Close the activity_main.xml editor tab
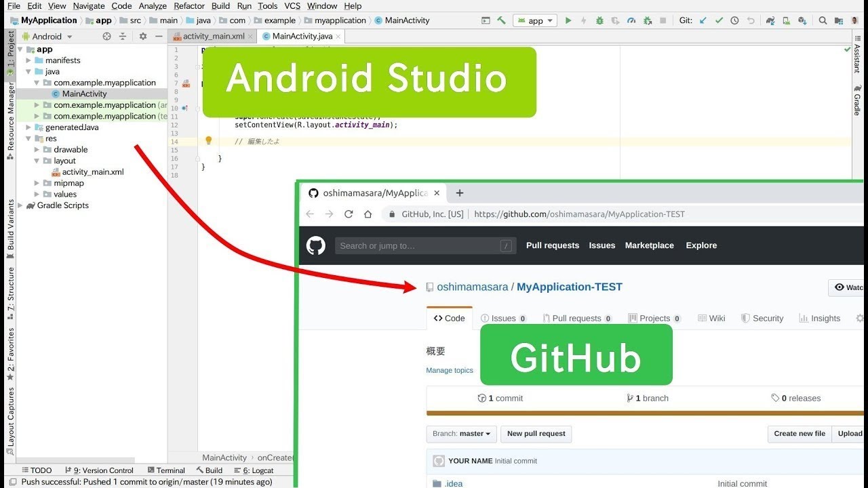 (250, 37)
